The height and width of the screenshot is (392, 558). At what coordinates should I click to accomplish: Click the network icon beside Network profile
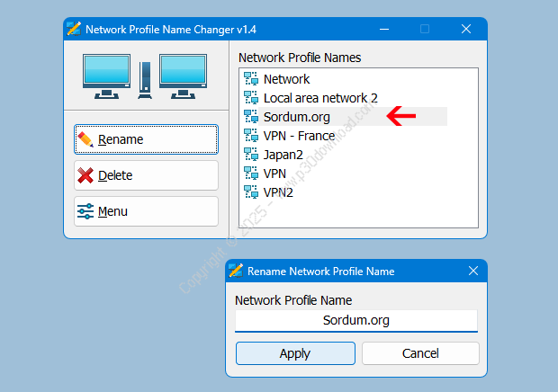coord(251,79)
